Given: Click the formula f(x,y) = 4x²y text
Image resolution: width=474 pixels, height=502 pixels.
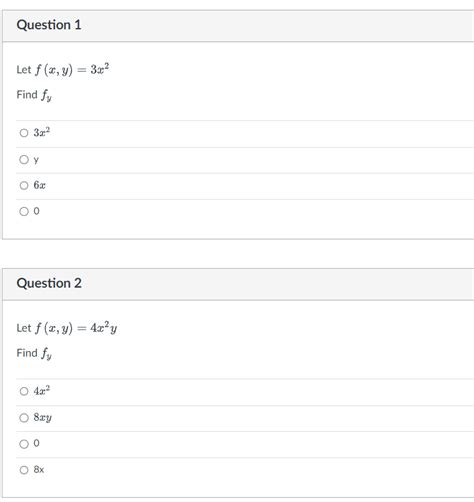Looking at the screenshot, I should coord(76,328).
